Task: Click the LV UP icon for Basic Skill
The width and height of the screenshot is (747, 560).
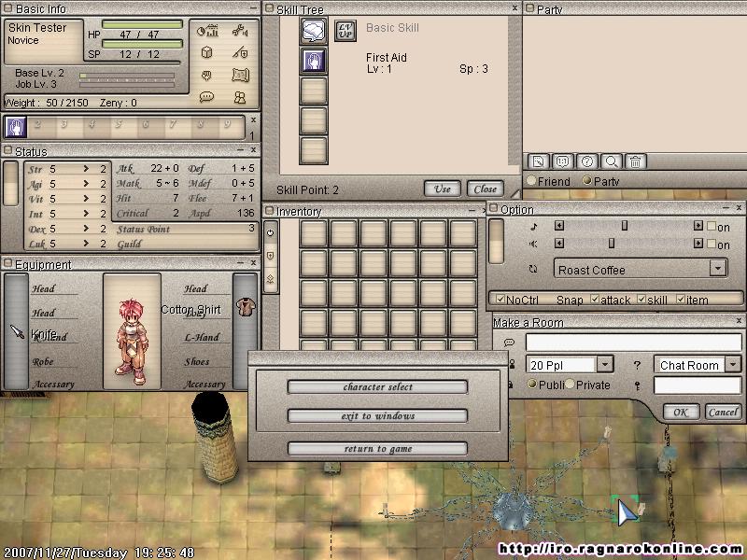Action: tap(345, 31)
